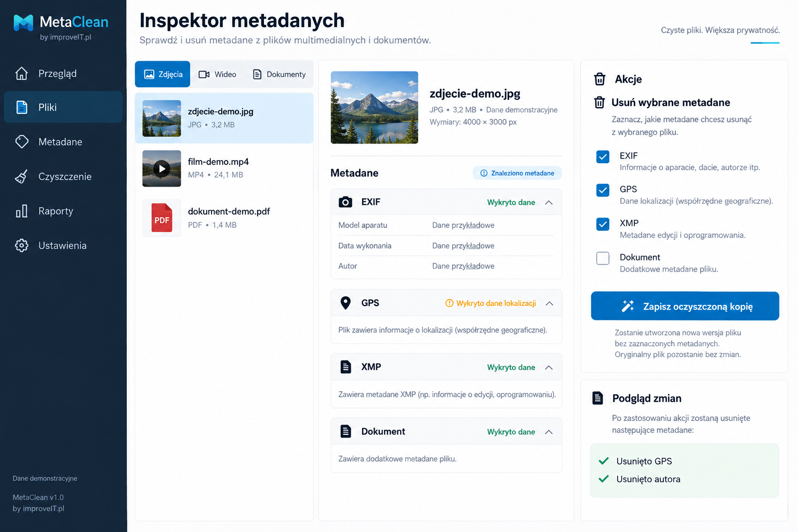This screenshot has height=532, width=798.
Task: Switch to the Zdjęcia tab
Action: [x=163, y=74]
